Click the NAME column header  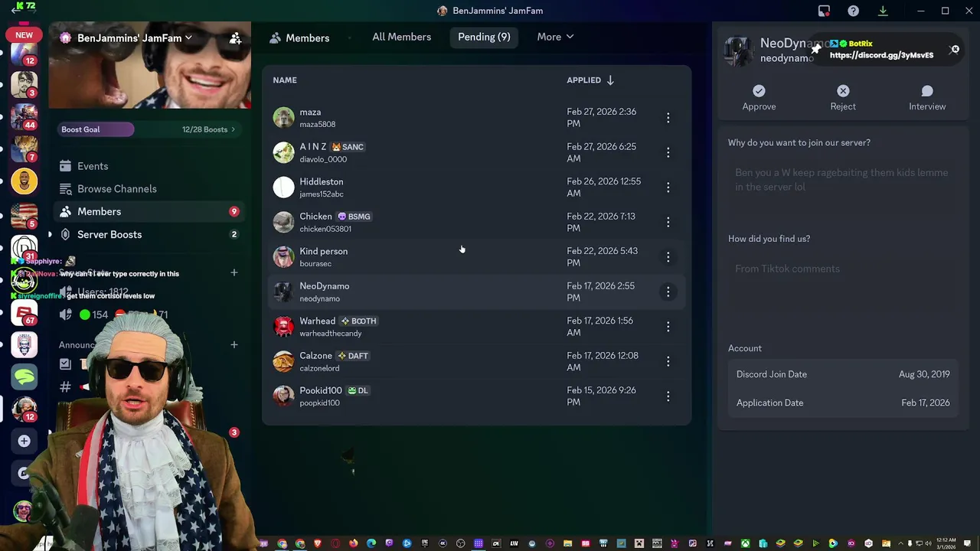285,80
